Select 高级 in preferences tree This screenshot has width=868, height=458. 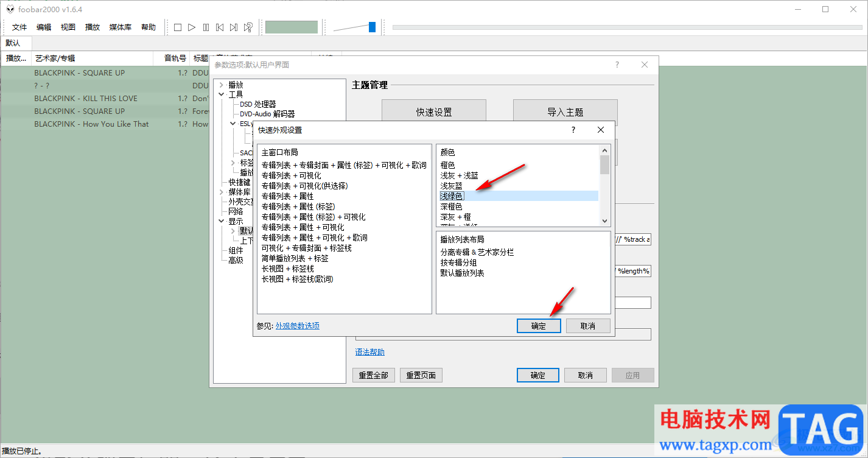pyautogui.click(x=236, y=260)
